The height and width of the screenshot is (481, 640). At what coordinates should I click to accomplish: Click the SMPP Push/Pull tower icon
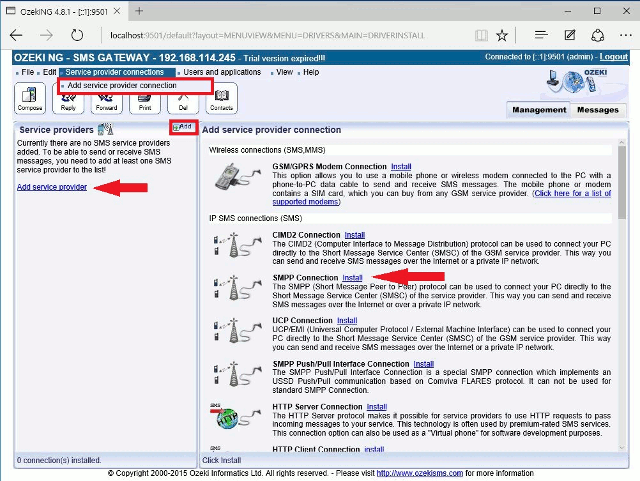237,373
